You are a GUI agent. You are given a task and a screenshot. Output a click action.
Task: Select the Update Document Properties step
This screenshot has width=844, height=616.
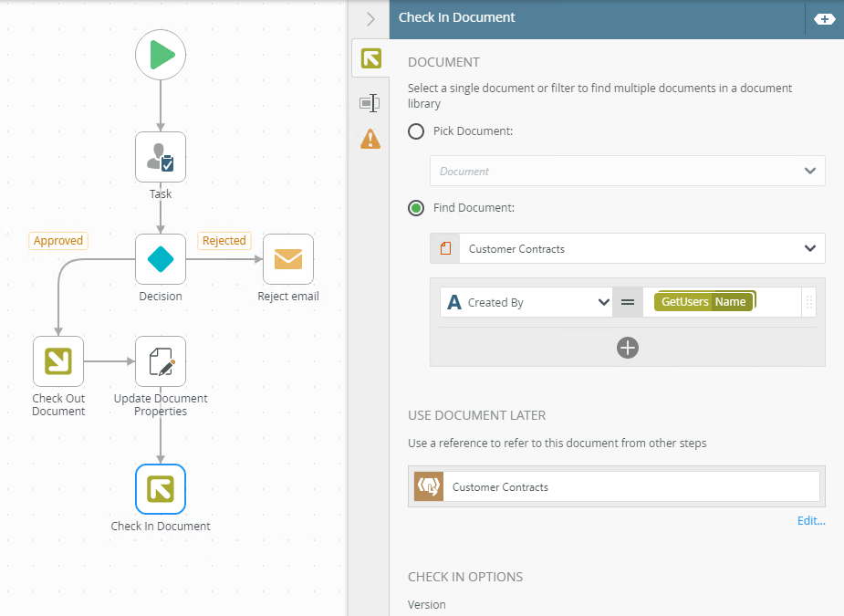pos(161,361)
